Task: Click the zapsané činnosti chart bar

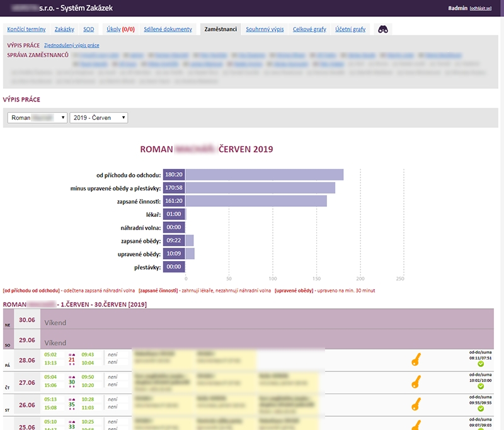Action: tap(256, 201)
